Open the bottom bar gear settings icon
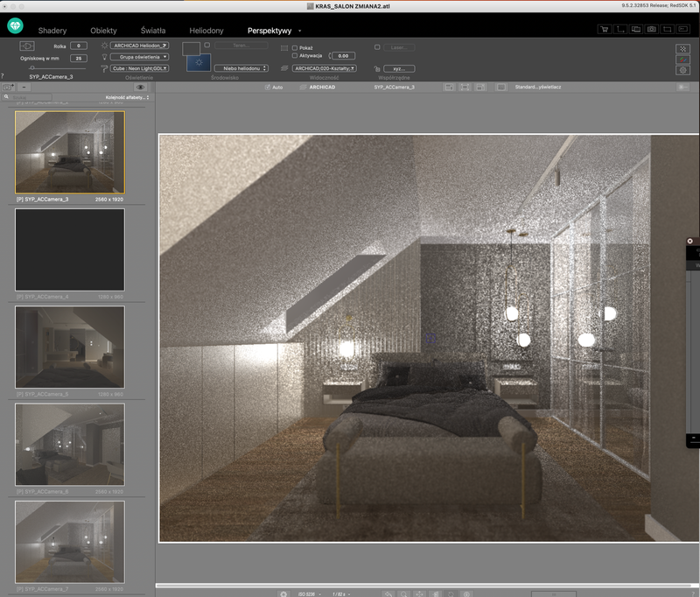The image size is (700, 597). pos(283,593)
